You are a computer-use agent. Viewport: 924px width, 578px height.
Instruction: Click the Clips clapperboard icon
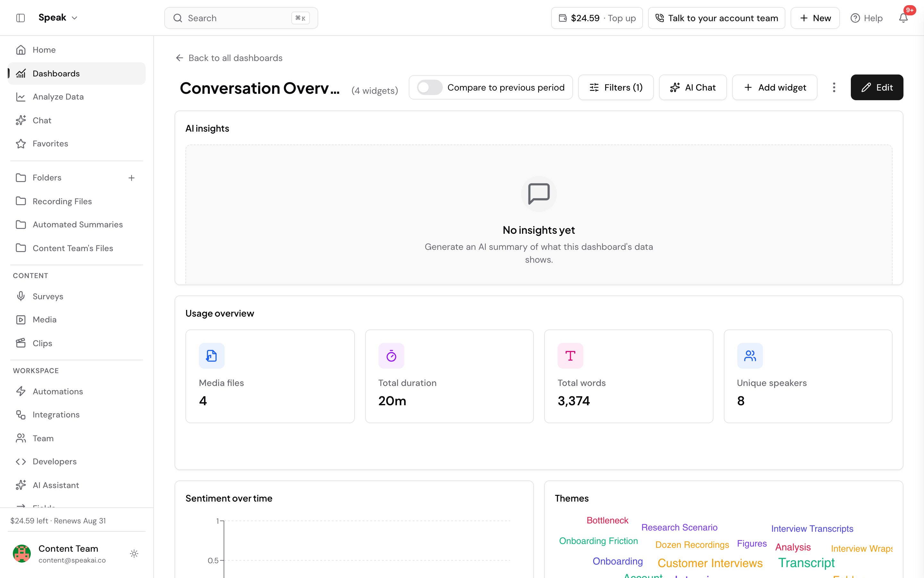(21, 343)
